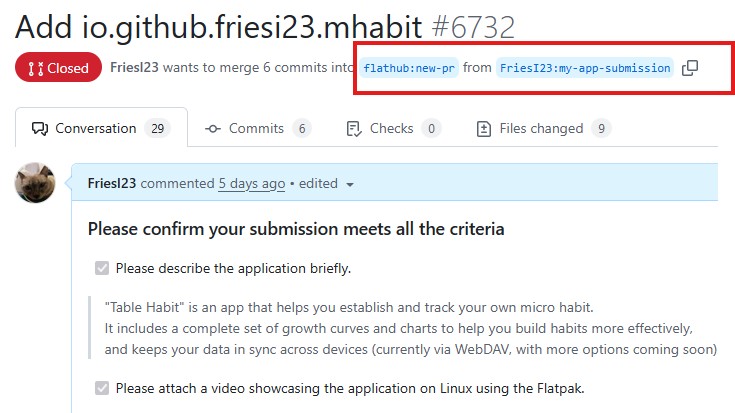Click the FriesI23 comment author name

tap(112, 183)
